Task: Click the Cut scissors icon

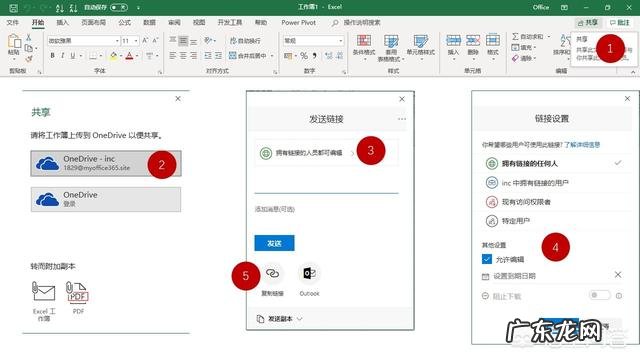Action: click(x=29, y=38)
